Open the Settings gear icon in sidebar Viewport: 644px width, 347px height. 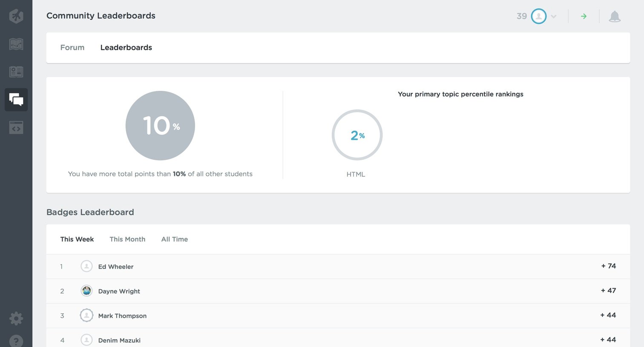pyautogui.click(x=16, y=318)
